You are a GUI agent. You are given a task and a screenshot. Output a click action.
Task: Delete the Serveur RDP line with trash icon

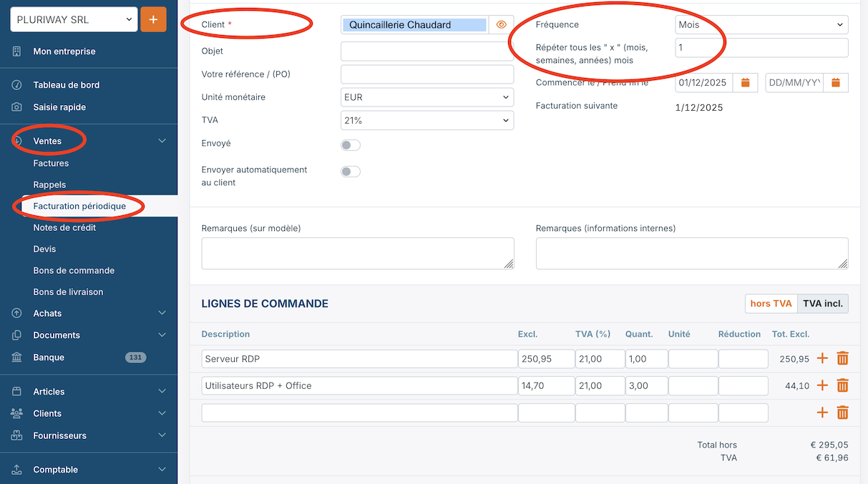pos(842,359)
